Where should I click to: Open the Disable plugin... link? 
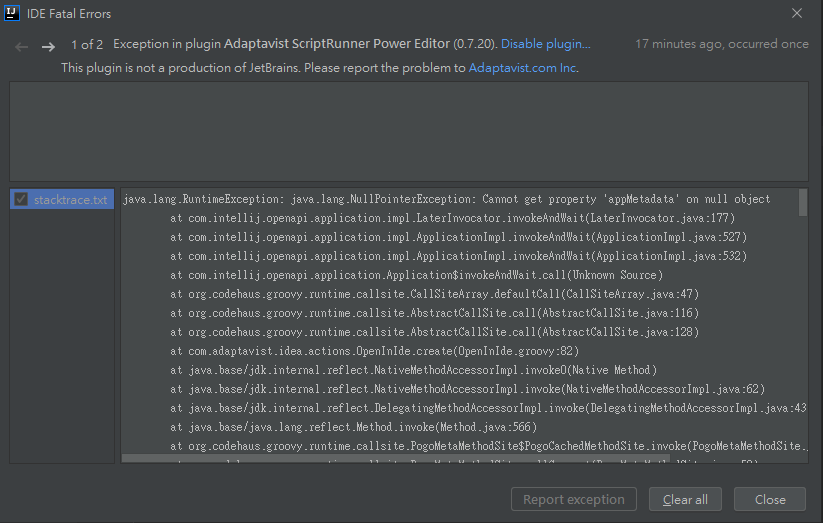point(545,44)
